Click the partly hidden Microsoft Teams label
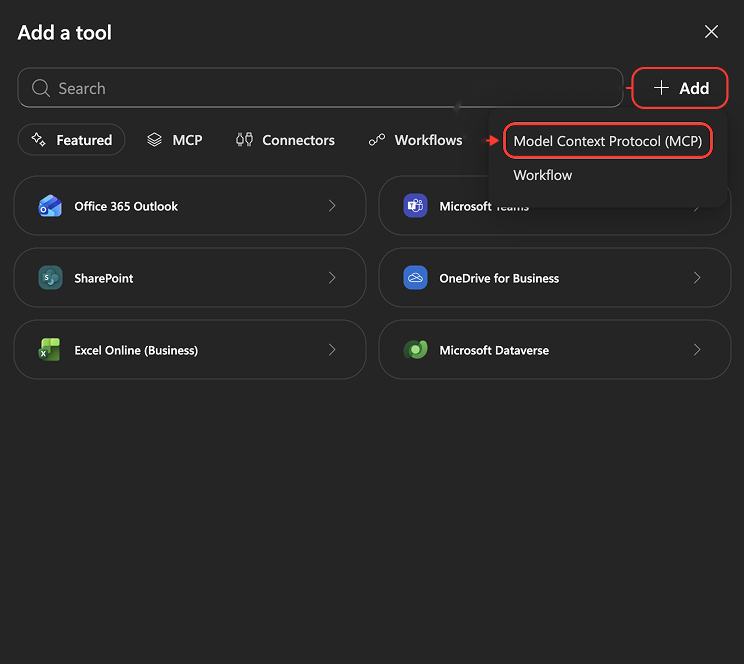744x664 pixels. pyautogui.click(x=484, y=206)
